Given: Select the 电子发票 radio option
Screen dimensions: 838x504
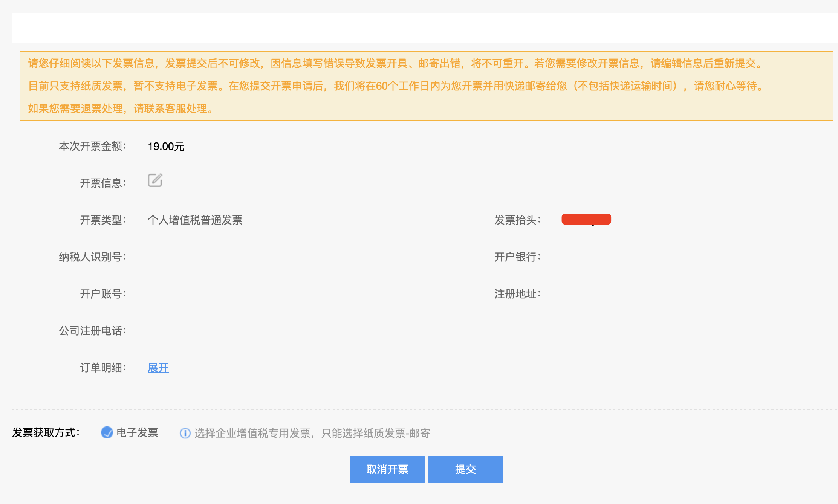Looking at the screenshot, I should point(107,432).
